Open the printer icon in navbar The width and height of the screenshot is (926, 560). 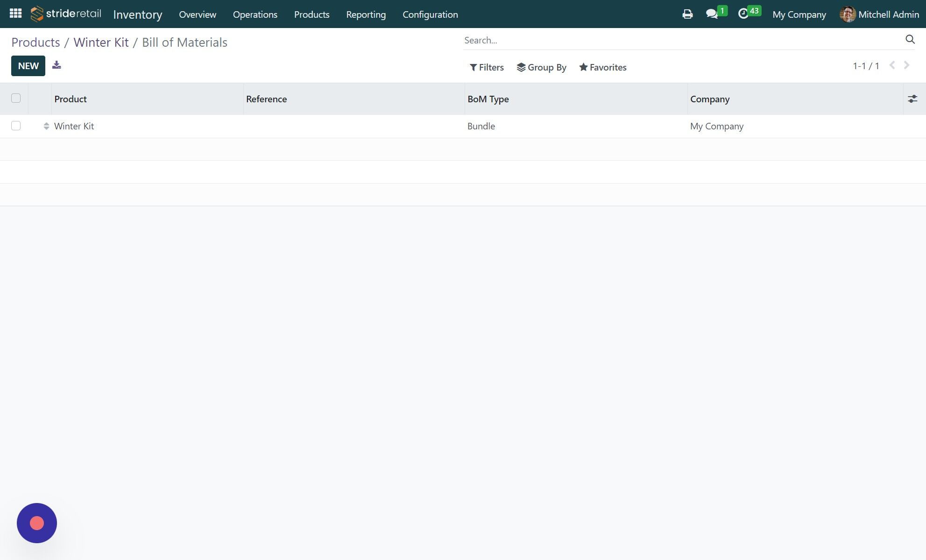(687, 14)
